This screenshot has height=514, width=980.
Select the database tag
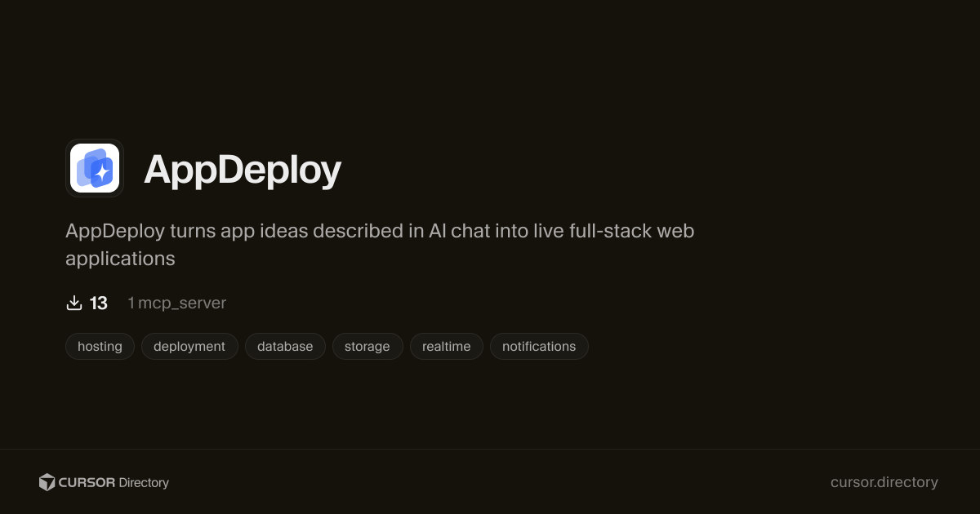coord(285,347)
